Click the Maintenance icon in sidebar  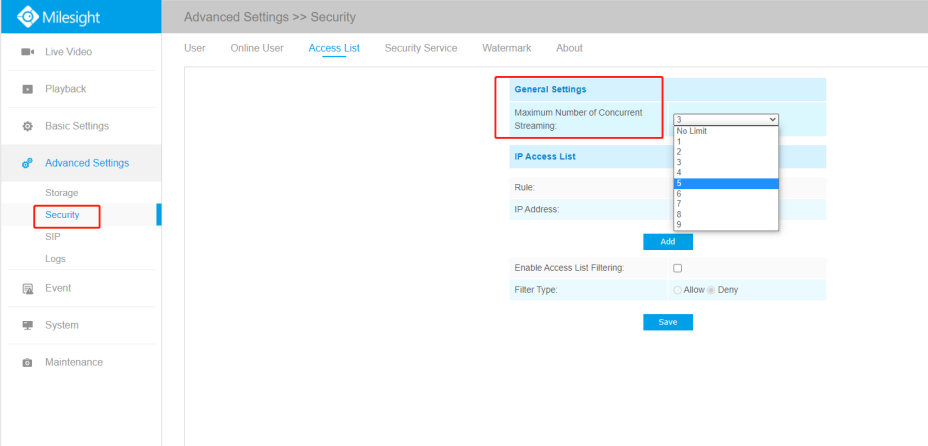click(27, 363)
